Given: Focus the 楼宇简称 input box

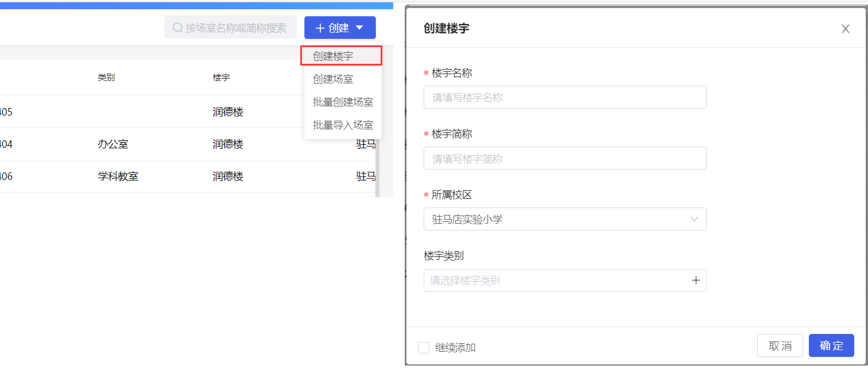Looking at the screenshot, I should pos(565,159).
